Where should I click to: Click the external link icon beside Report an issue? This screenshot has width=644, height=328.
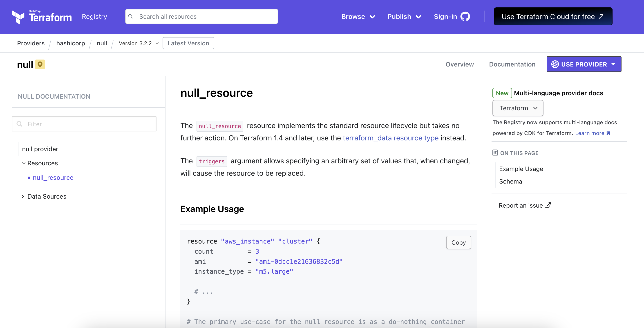548,205
